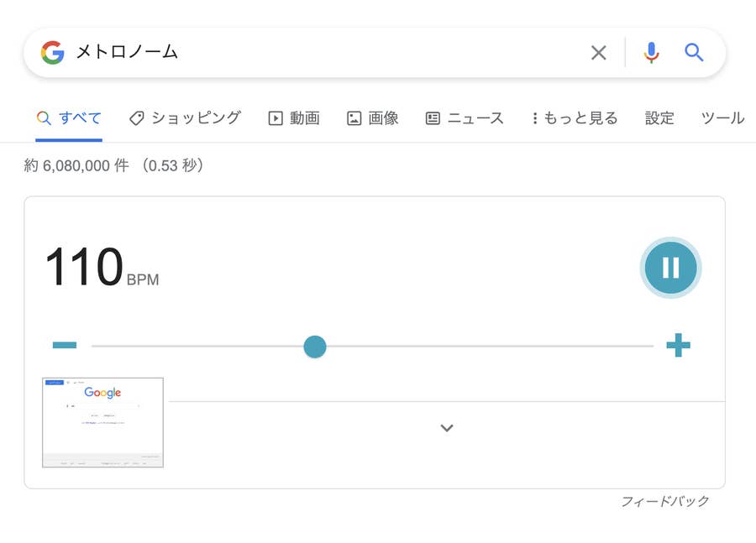Click the video play icon next to 動画
This screenshot has height=543, width=756.
pos(274,118)
